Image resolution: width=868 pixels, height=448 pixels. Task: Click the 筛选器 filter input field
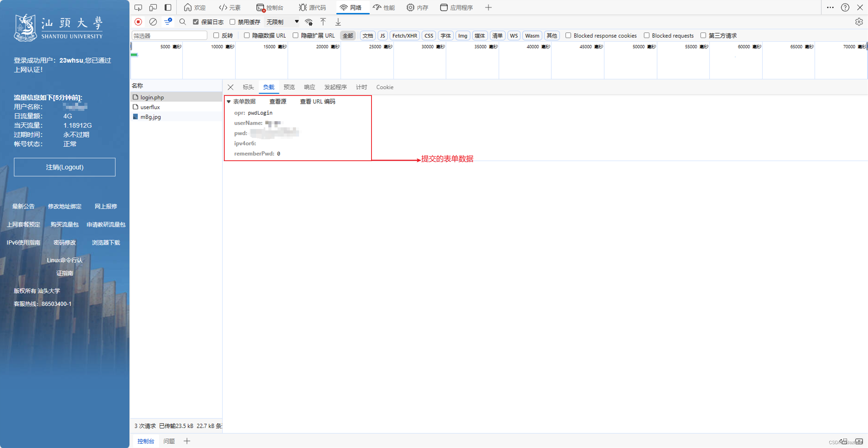click(x=169, y=36)
